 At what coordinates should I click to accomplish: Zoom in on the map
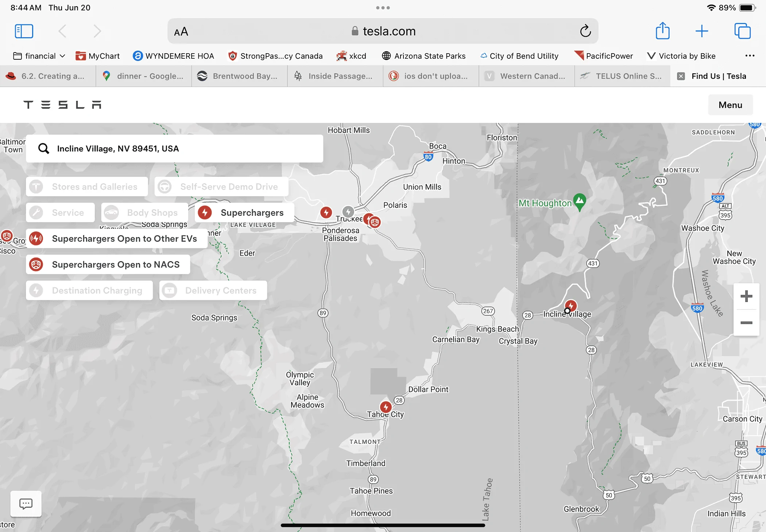coord(746,296)
